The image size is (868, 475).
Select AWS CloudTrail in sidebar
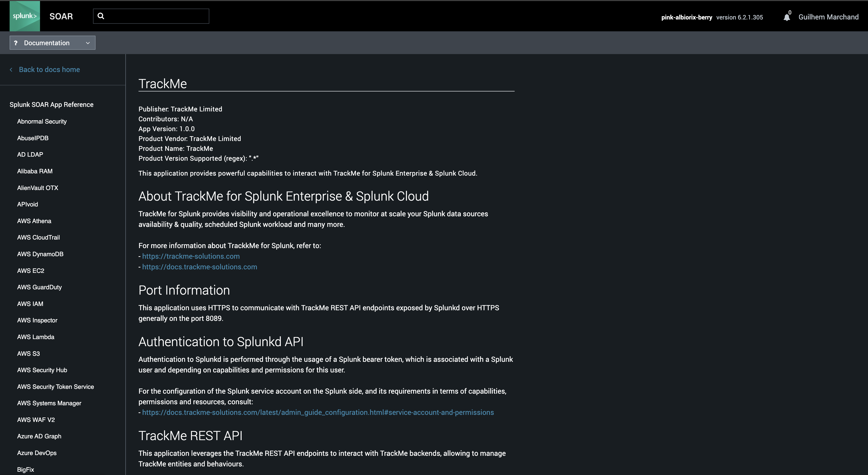(x=38, y=238)
